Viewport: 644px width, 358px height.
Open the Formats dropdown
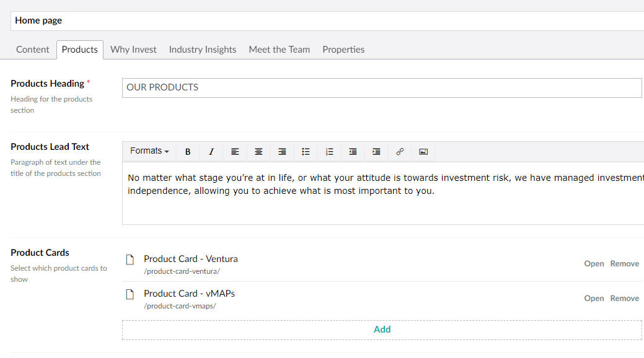click(x=149, y=151)
